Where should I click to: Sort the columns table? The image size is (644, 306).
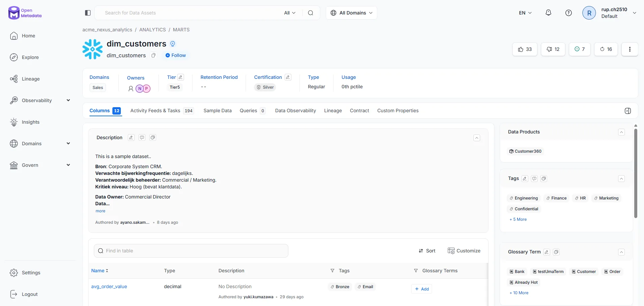[x=427, y=251]
